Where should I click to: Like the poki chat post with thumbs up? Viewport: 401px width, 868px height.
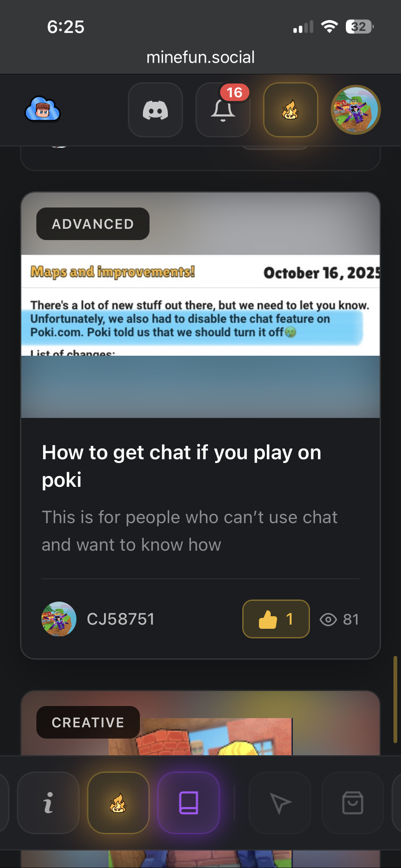tap(276, 619)
